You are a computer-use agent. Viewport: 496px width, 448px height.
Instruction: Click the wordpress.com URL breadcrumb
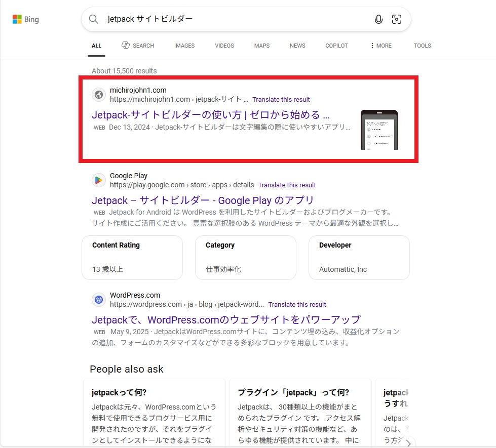pos(187,304)
